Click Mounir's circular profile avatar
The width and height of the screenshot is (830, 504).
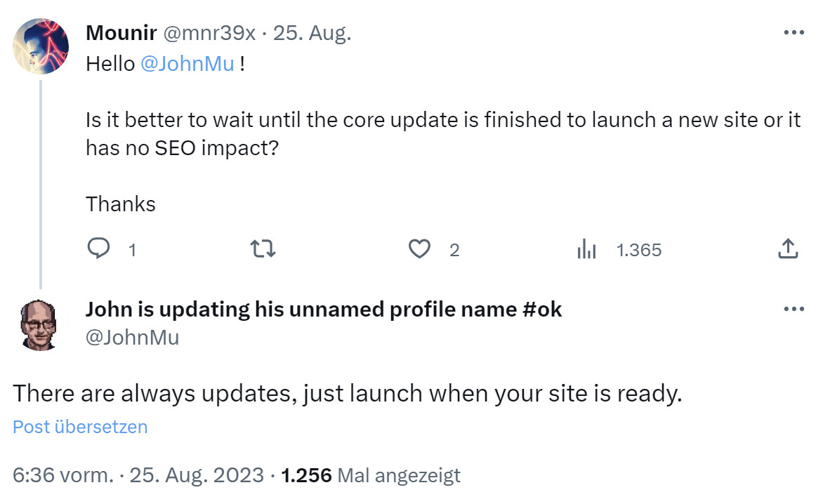[x=40, y=45]
